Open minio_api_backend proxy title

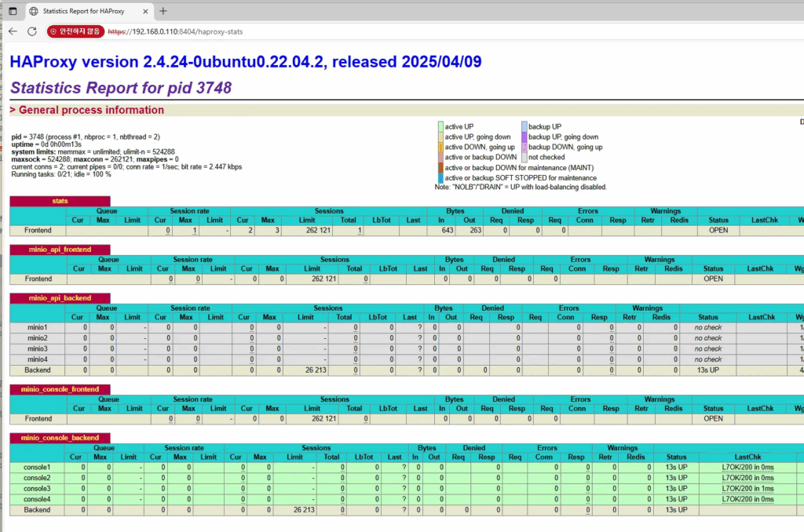tap(60, 298)
